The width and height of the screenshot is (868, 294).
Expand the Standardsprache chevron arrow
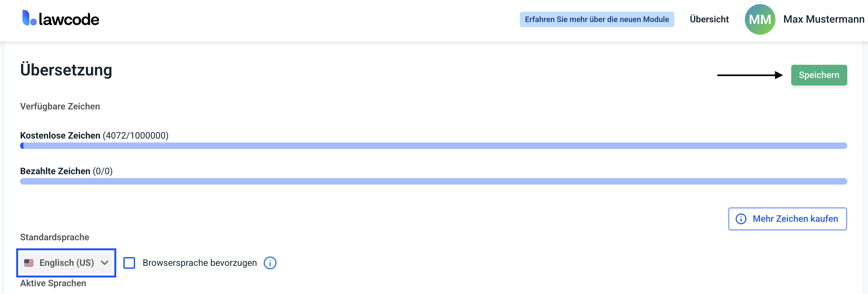tap(105, 263)
